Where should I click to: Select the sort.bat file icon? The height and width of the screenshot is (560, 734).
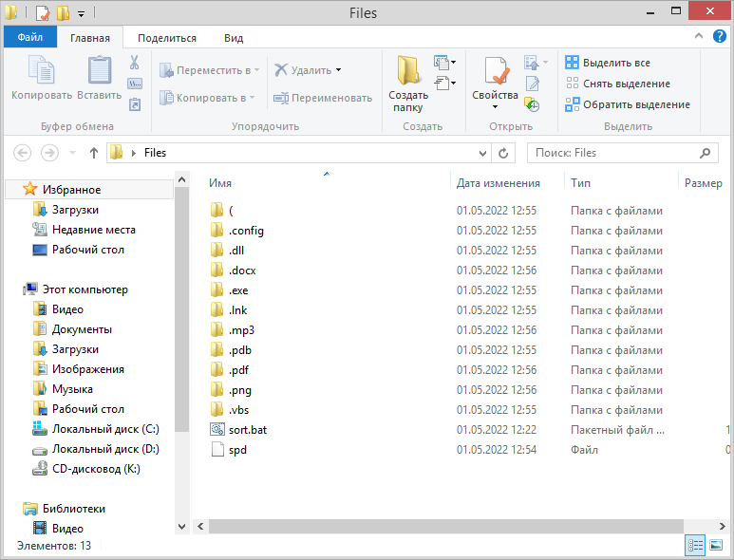click(x=217, y=429)
